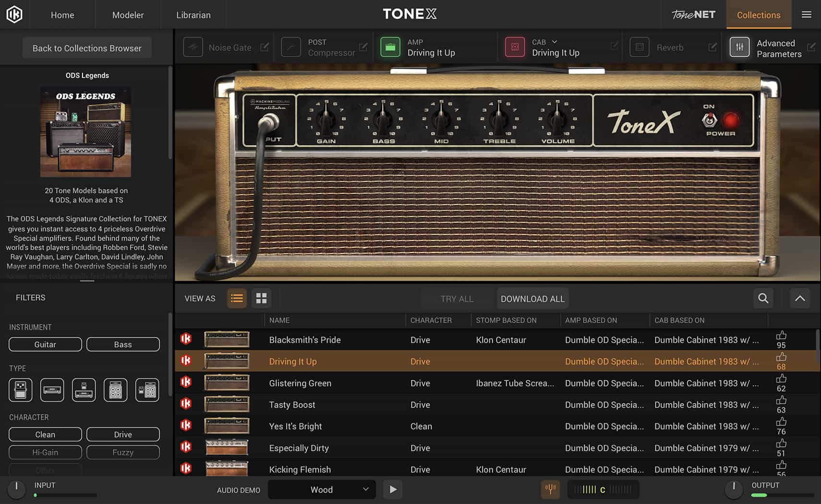This screenshot has width=821, height=504.
Task: Open Advanced Parameters mixer icon
Action: coord(739,48)
